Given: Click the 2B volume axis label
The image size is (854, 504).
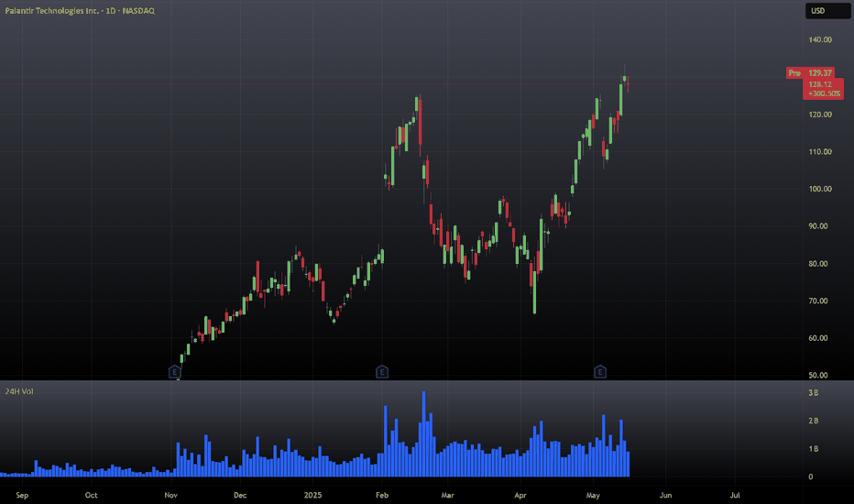Looking at the screenshot, I should pyautogui.click(x=813, y=421).
